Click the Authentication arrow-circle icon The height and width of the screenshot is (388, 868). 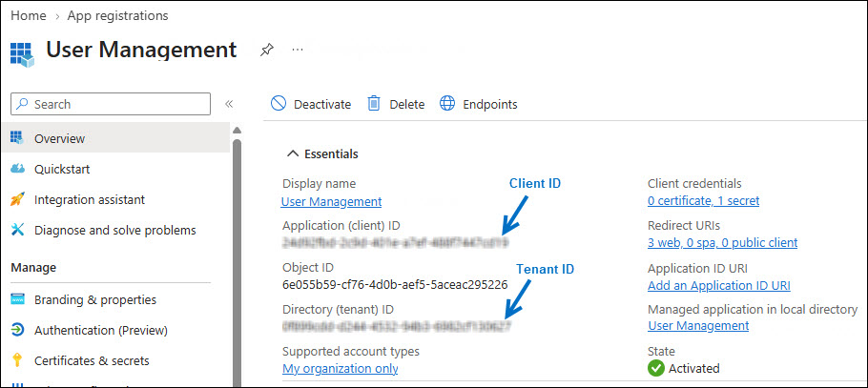[x=17, y=331]
